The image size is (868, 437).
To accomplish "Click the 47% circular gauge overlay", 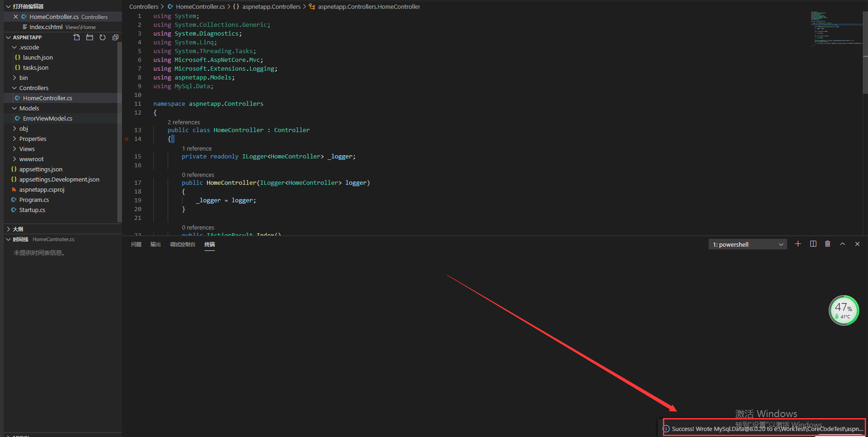I will pyautogui.click(x=844, y=310).
